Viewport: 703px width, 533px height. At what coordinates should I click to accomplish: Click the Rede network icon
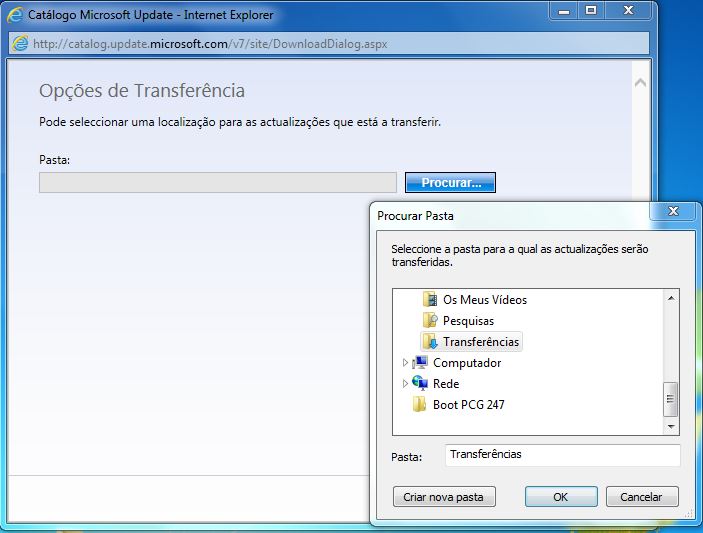click(420, 383)
